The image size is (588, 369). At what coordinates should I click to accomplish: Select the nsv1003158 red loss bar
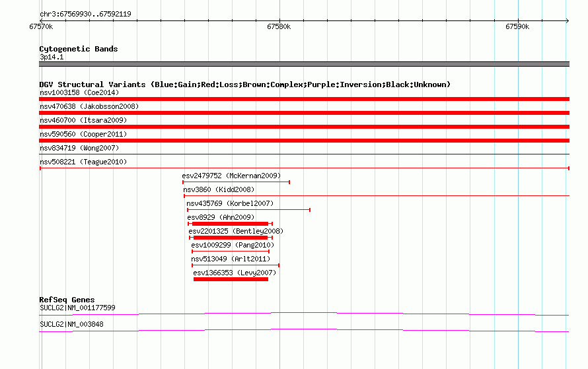point(304,99)
